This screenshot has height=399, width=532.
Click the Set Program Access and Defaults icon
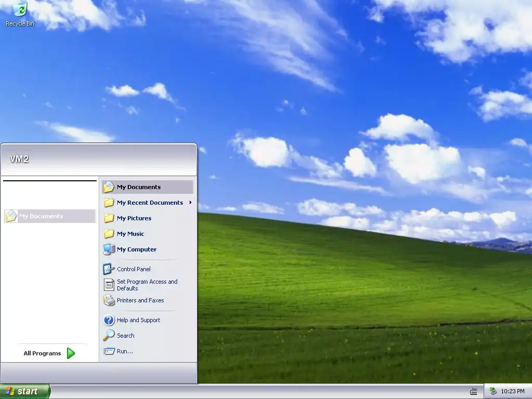[109, 285]
